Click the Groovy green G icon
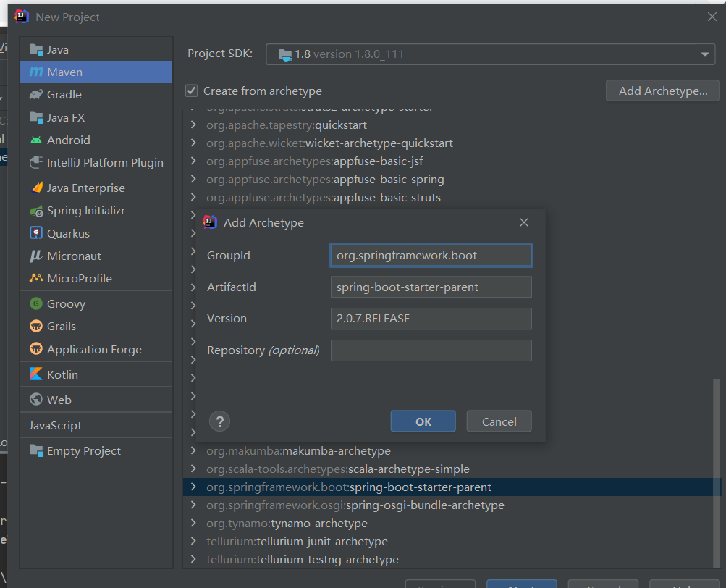 36,303
